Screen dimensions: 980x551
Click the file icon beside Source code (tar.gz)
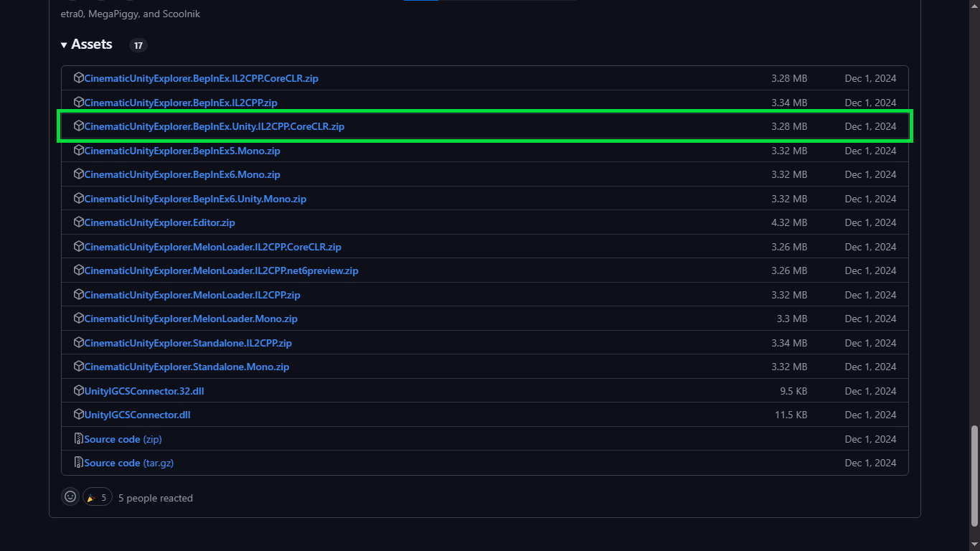79,463
